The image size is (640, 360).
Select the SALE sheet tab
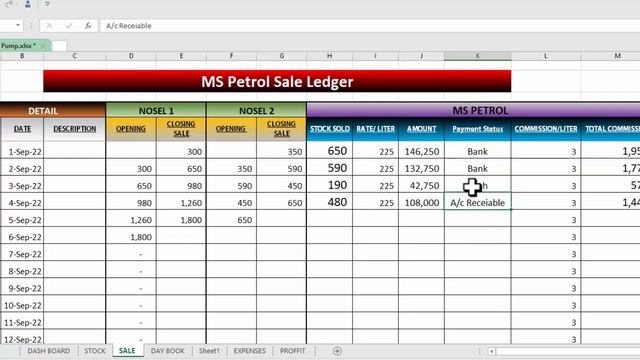[x=127, y=351]
